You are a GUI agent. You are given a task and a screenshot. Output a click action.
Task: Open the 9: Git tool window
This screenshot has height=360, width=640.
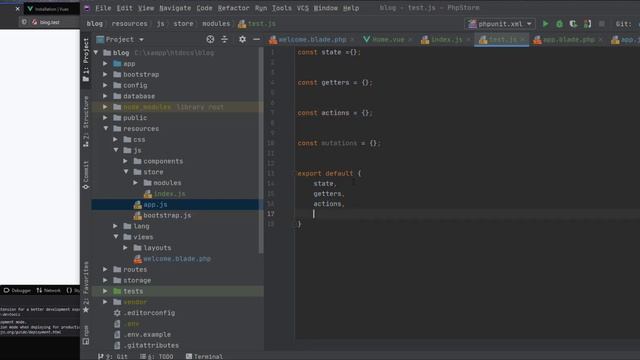113,356
